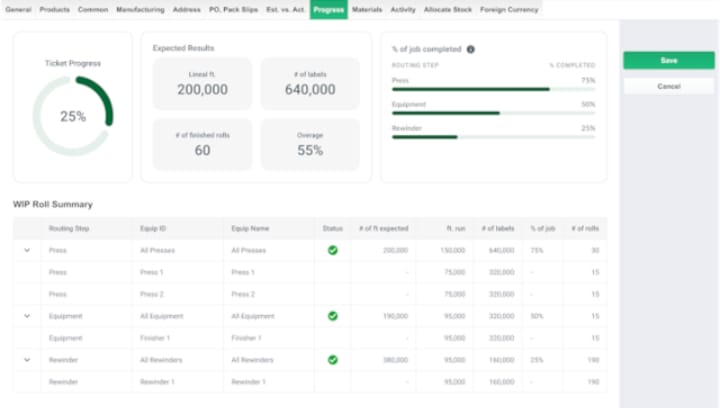Switch to the General tab
The width and height of the screenshot is (720, 408).
coord(18,9)
